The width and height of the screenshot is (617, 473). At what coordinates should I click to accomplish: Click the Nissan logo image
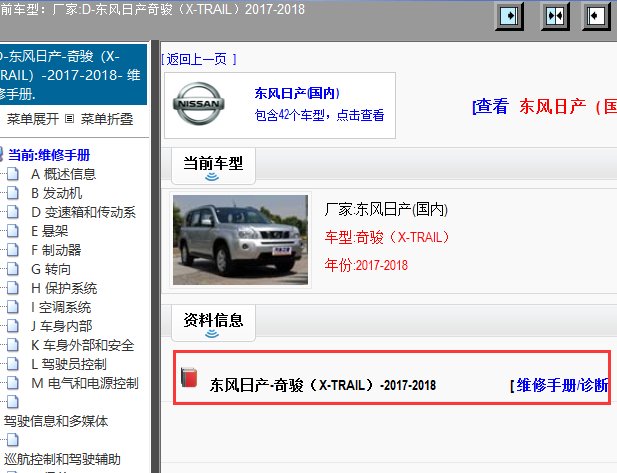click(199, 103)
